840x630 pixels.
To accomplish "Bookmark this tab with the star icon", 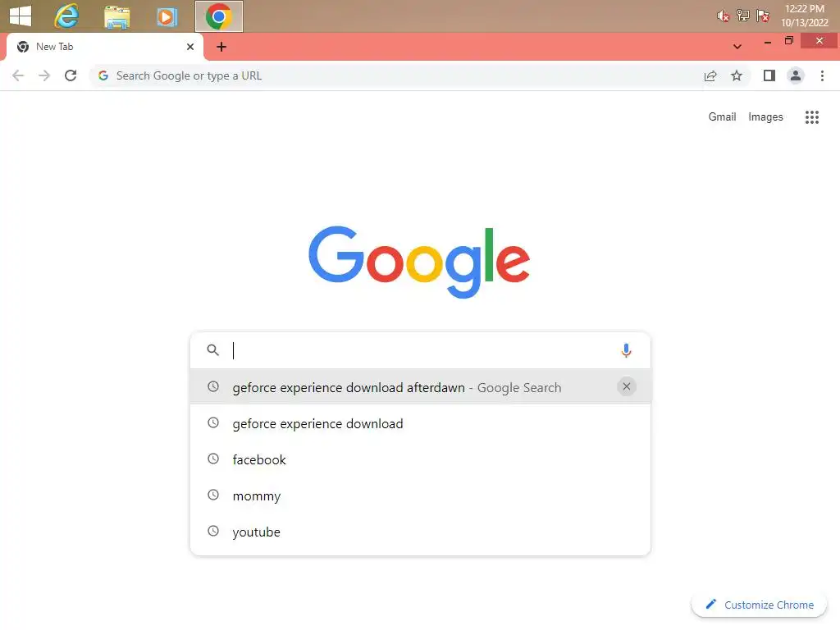I will coord(737,75).
